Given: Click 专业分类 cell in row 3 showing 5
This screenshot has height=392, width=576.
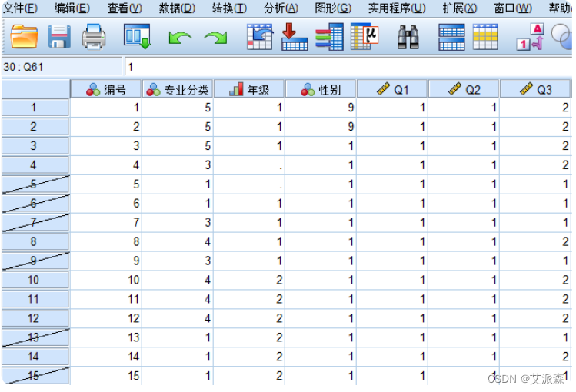Looking at the screenshot, I should click(178, 146).
